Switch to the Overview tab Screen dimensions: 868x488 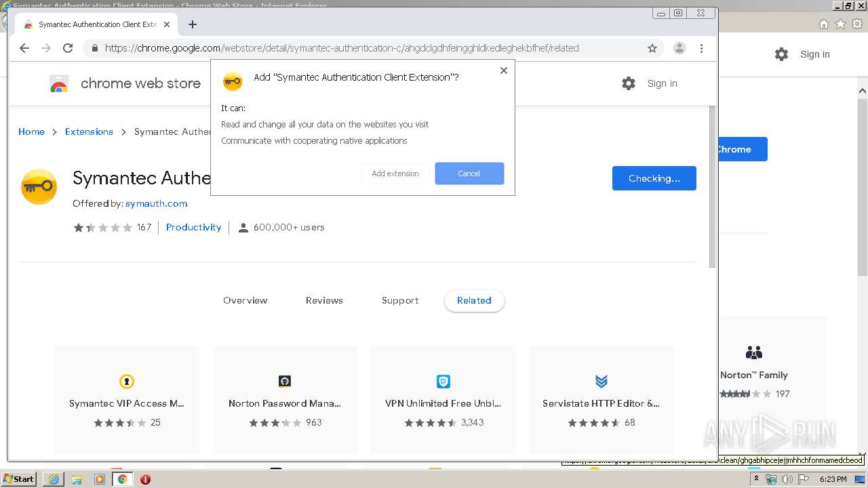245,300
